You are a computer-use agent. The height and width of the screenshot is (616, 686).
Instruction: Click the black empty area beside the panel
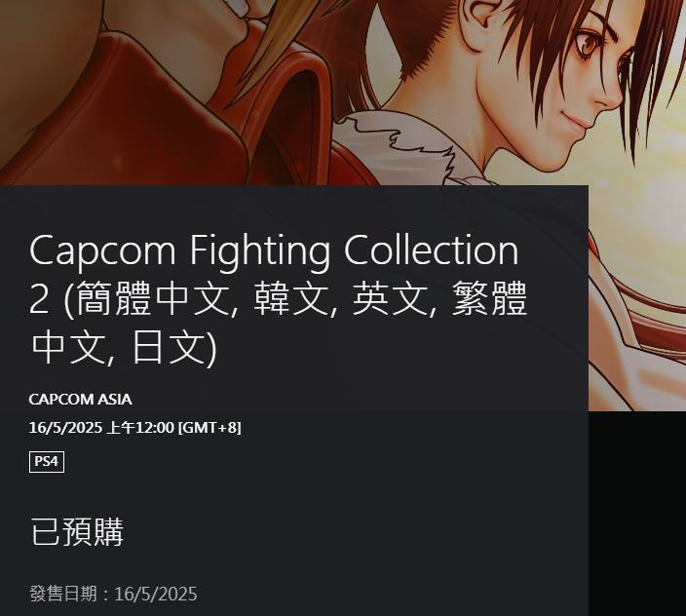tap(637, 514)
